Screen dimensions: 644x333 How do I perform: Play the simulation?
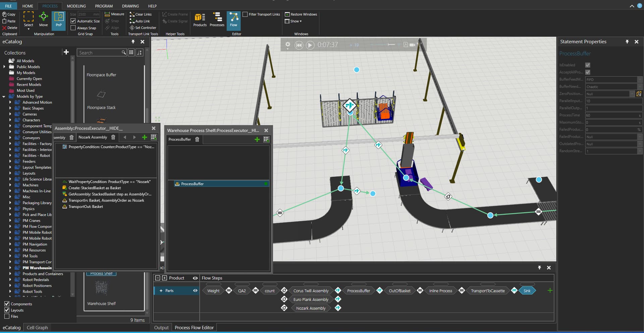coord(310,45)
